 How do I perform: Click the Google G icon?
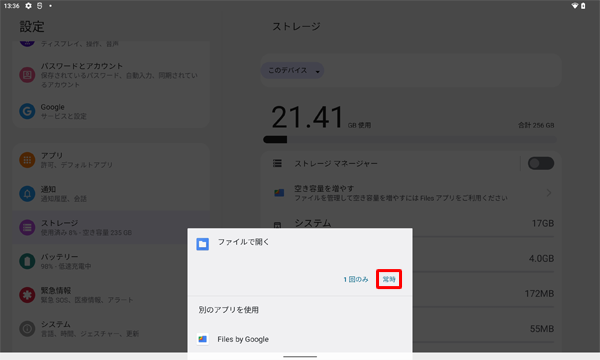pyautogui.click(x=27, y=111)
